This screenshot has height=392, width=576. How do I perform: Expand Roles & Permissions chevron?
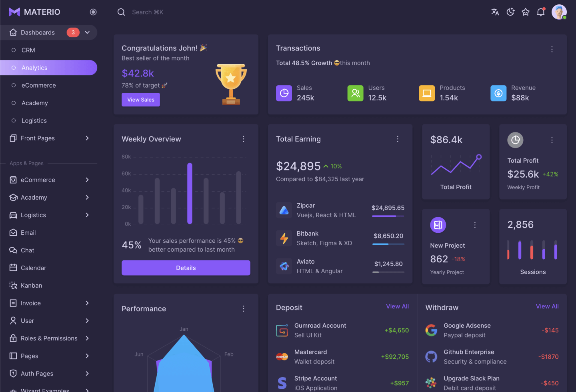click(x=87, y=338)
